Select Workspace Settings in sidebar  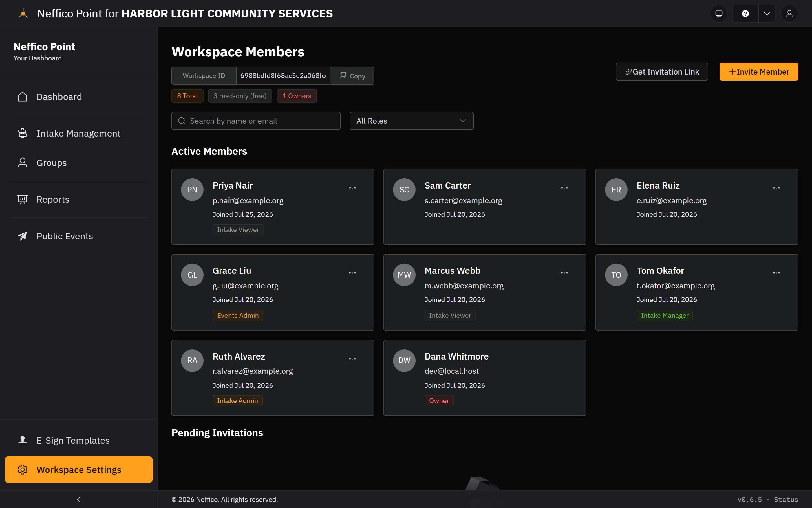(79, 469)
